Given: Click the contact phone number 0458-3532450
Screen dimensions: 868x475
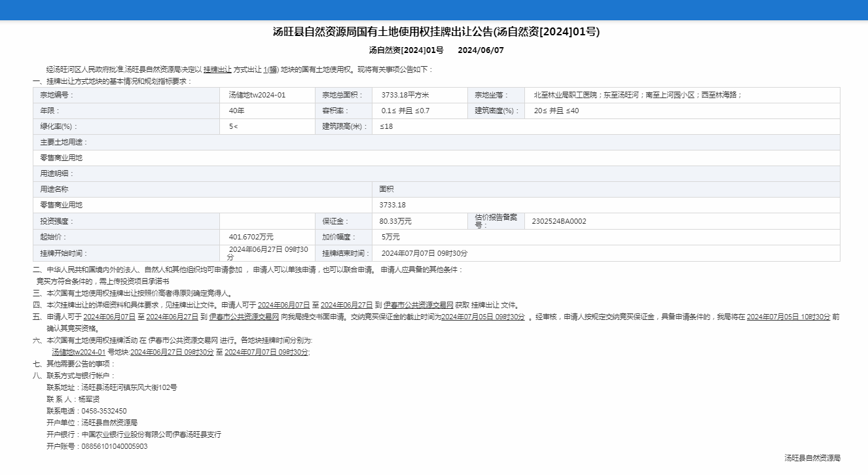Looking at the screenshot, I should pyautogui.click(x=104, y=411).
